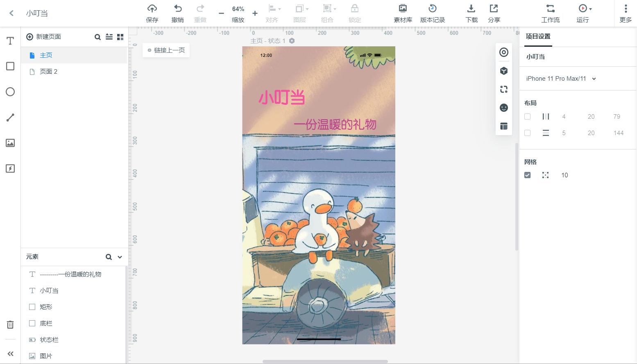Open the target icon in floating toolbar
Image resolution: width=637 pixels, height=364 pixels.
pos(504,52)
